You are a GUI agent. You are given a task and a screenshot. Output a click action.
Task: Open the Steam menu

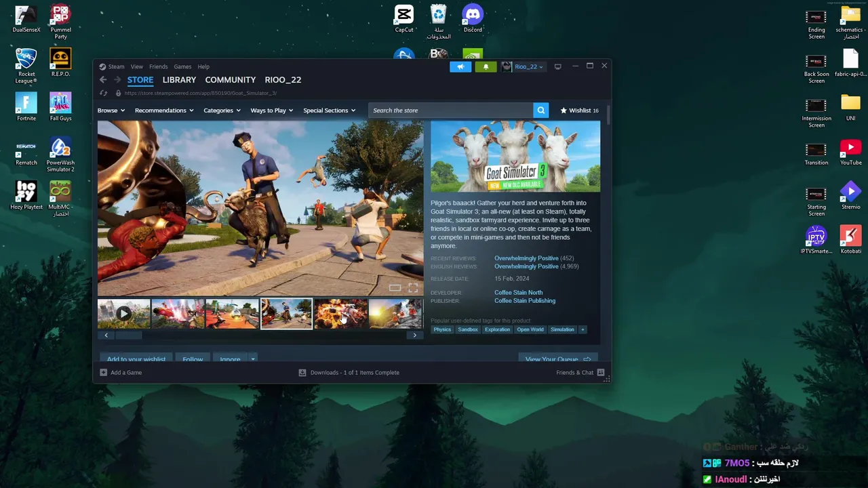tap(116, 66)
